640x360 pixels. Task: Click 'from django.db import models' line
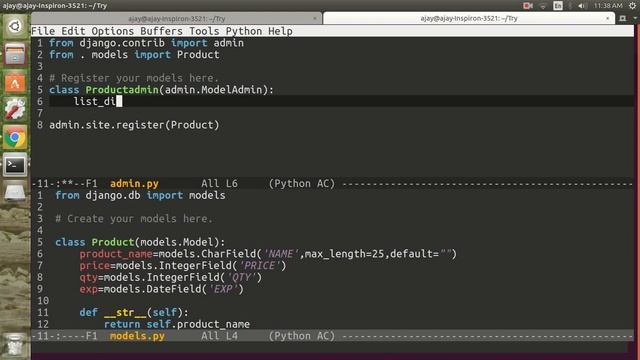click(140, 196)
